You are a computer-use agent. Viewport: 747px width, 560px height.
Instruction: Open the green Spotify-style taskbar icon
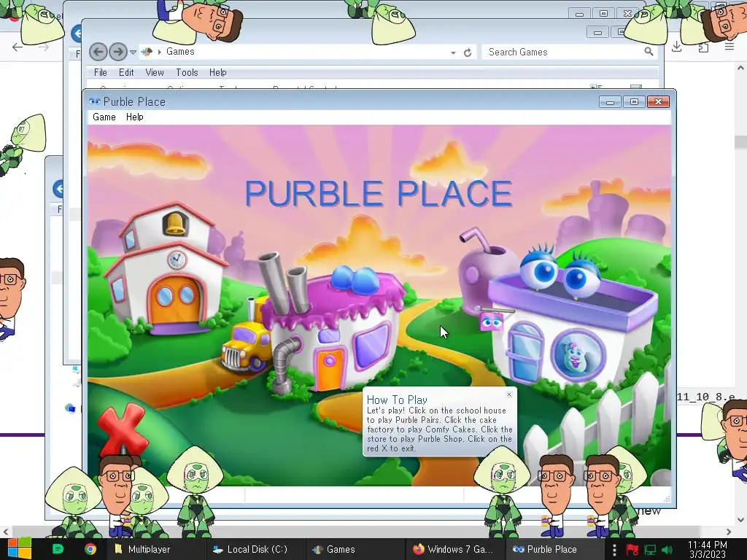(x=58, y=549)
